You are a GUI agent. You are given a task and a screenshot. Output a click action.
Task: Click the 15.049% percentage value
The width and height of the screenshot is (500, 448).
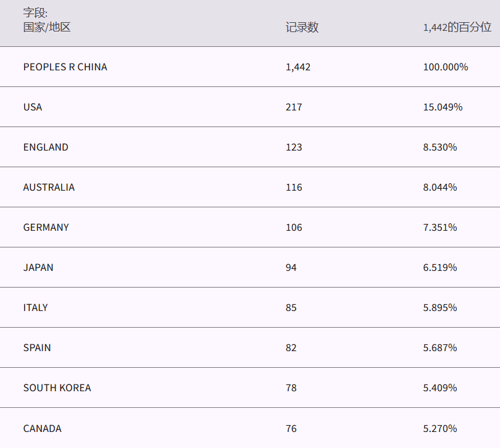point(443,107)
